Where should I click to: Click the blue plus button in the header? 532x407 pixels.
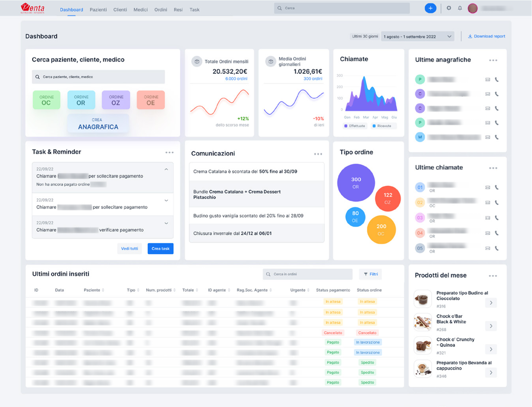pyautogui.click(x=430, y=8)
